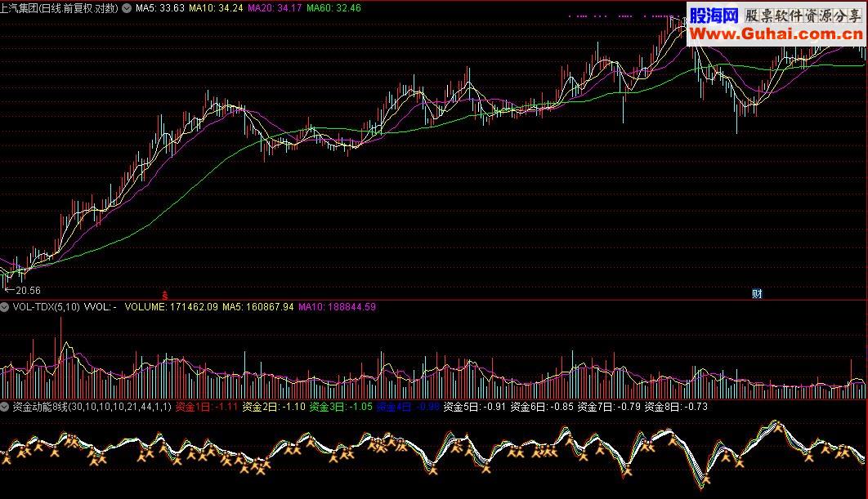Click the 资金1日: -1.11 readout

(207, 408)
